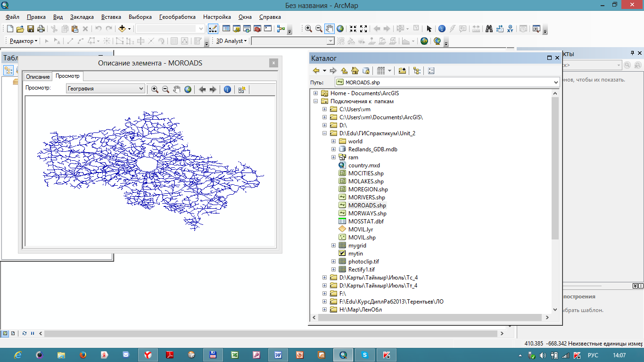
Task: Select the Zoom In tool on main toolbar
Action: (x=308, y=29)
